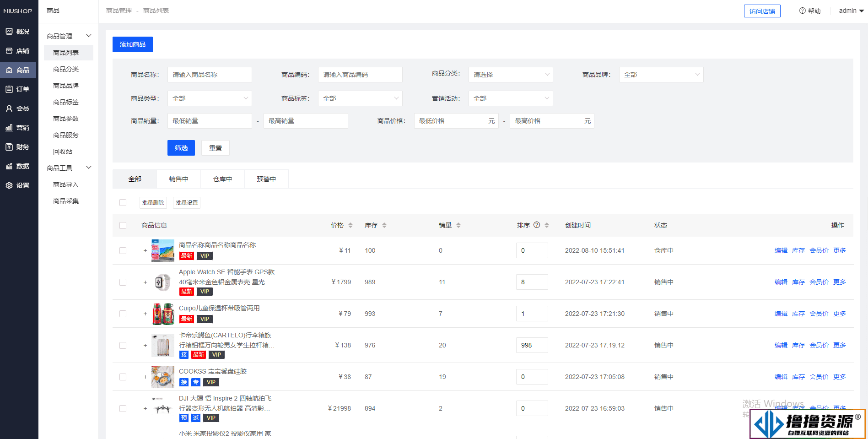Open the 会员 members sidebar icon
This screenshot has height=439, width=868.
(9, 108)
